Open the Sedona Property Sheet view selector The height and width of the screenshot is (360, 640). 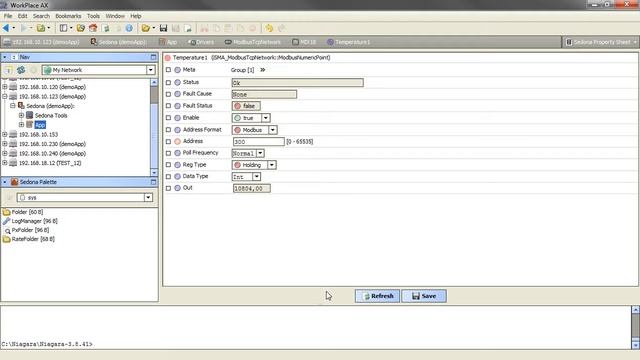(x=601, y=42)
